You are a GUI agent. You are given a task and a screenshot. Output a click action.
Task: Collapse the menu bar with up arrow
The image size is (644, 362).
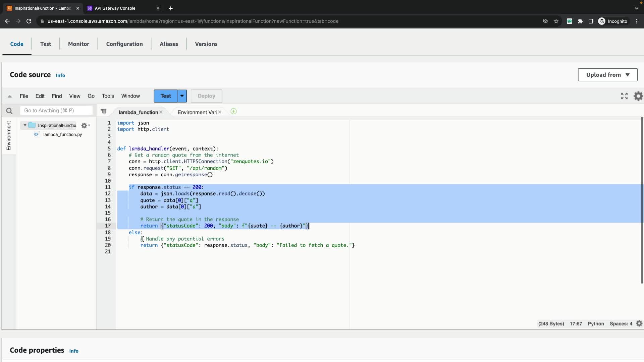click(x=10, y=96)
